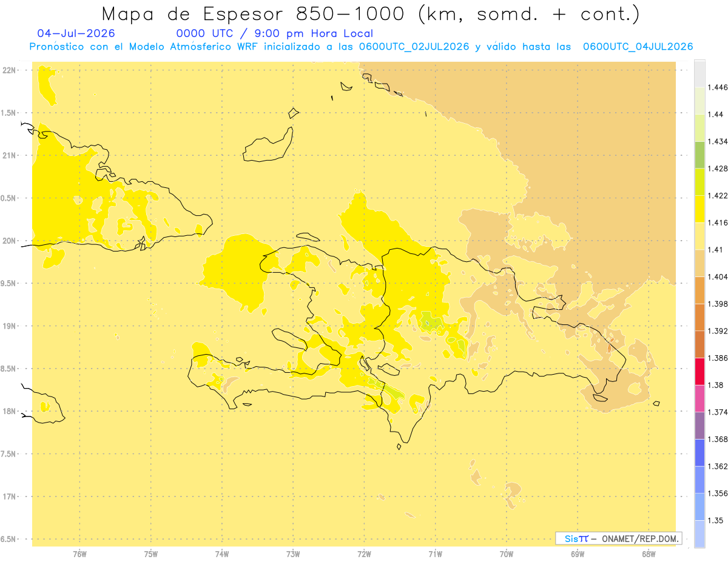728x562 pixels.
Task: Click the "69W" longitude axis label
Action: [x=578, y=554]
